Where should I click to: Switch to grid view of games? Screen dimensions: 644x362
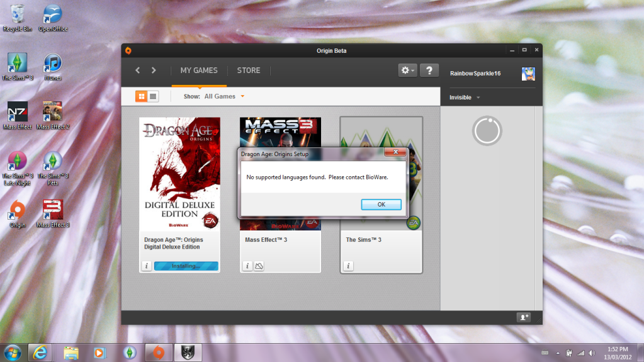[x=141, y=96]
